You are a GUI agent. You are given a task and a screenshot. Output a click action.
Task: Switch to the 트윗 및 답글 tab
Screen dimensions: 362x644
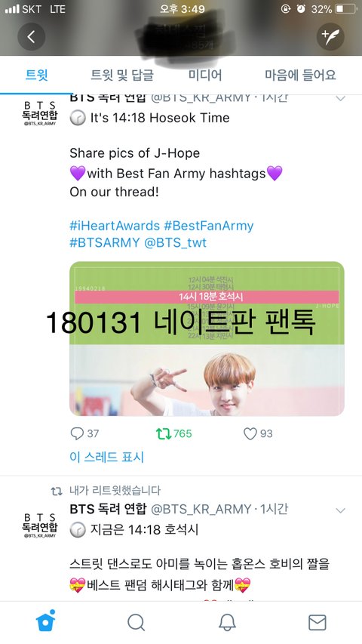(122, 75)
